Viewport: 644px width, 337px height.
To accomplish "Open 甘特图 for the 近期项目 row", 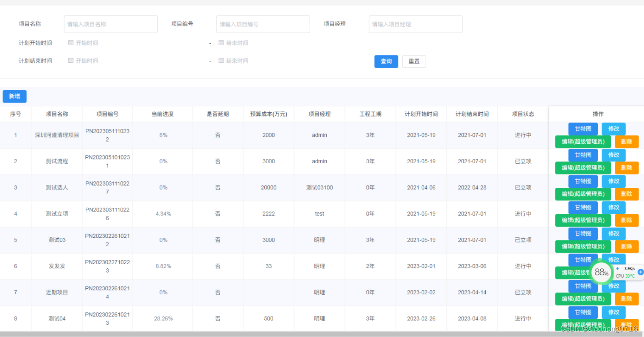I will pos(583,286).
